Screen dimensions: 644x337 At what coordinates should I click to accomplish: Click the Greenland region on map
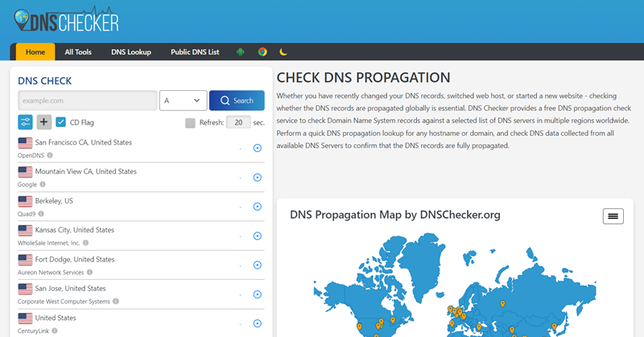423,267
